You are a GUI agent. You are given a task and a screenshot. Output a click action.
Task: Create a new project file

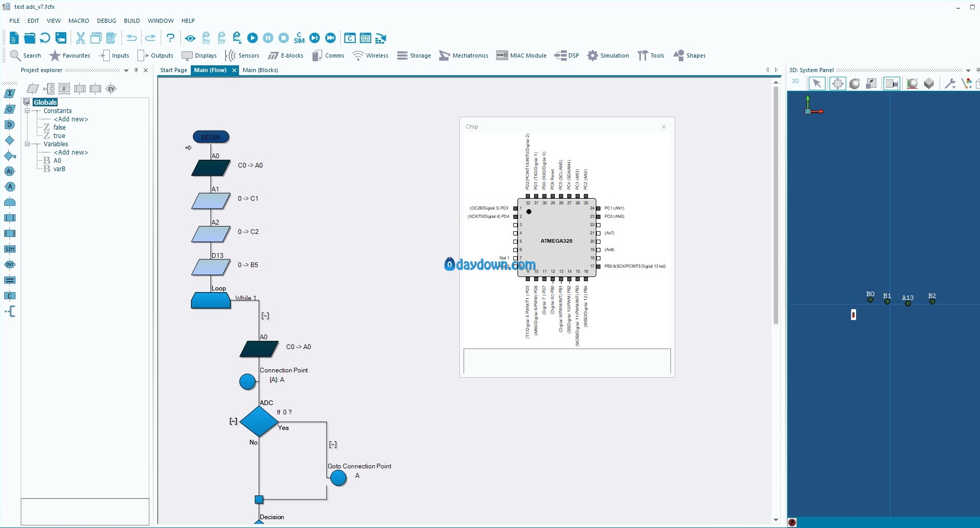pos(14,38)
